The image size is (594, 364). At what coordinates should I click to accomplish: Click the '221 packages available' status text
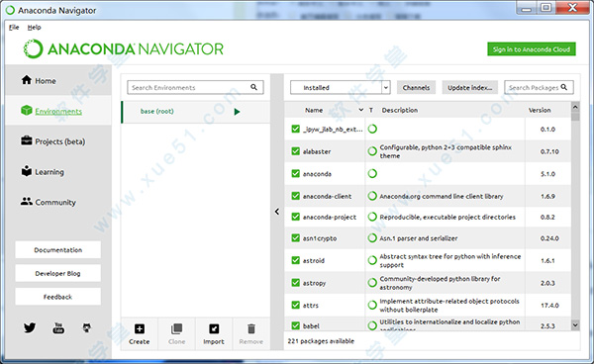click(321, 341)
